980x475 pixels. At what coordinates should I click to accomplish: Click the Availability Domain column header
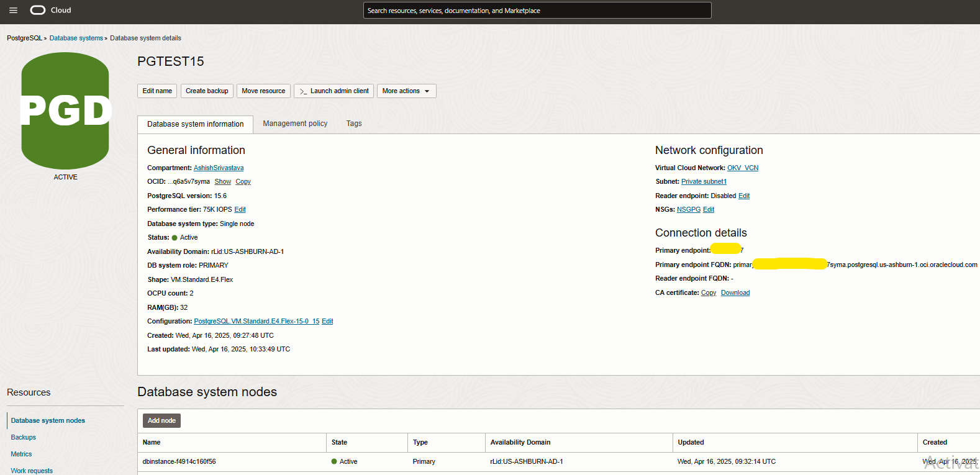pos(520,442)
